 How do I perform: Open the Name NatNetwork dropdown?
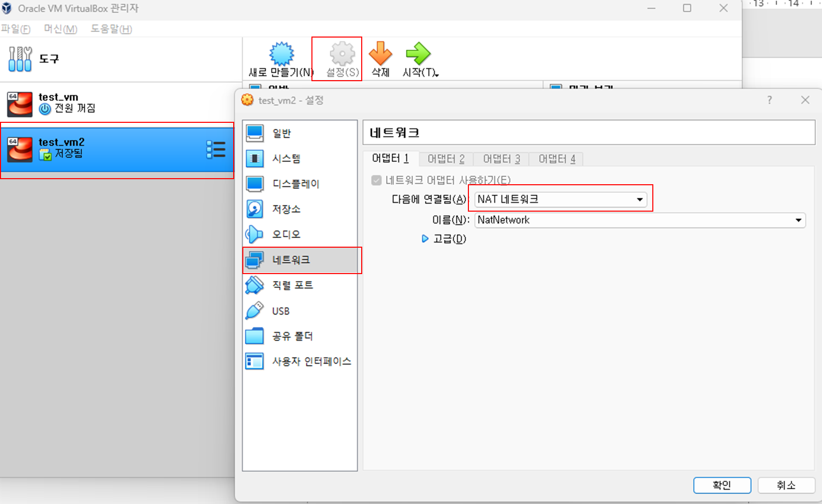click(x=640, y=220)
